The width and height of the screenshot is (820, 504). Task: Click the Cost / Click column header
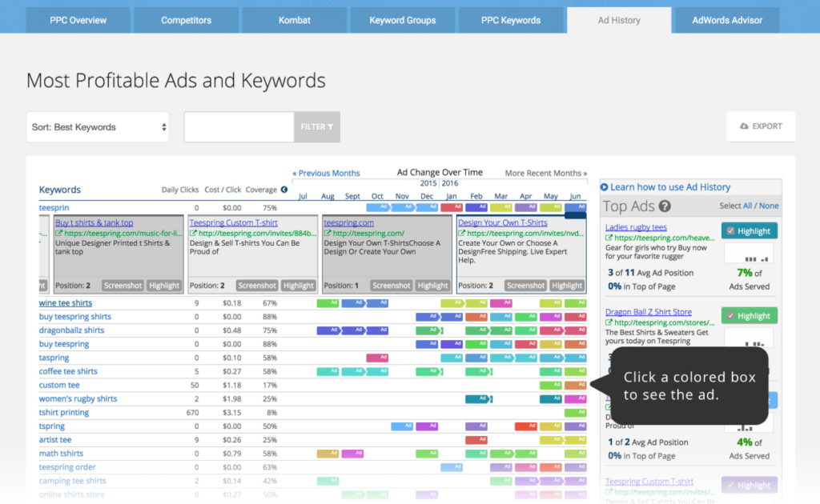pos(223,190)
